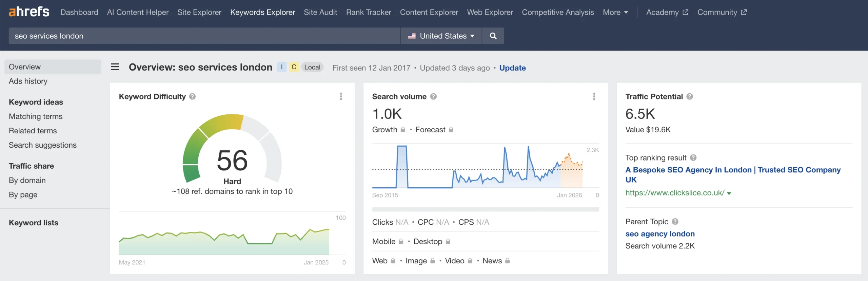Toggle the hamburger sidebar menu icon
868x281 pixels.
pos(115,67)
